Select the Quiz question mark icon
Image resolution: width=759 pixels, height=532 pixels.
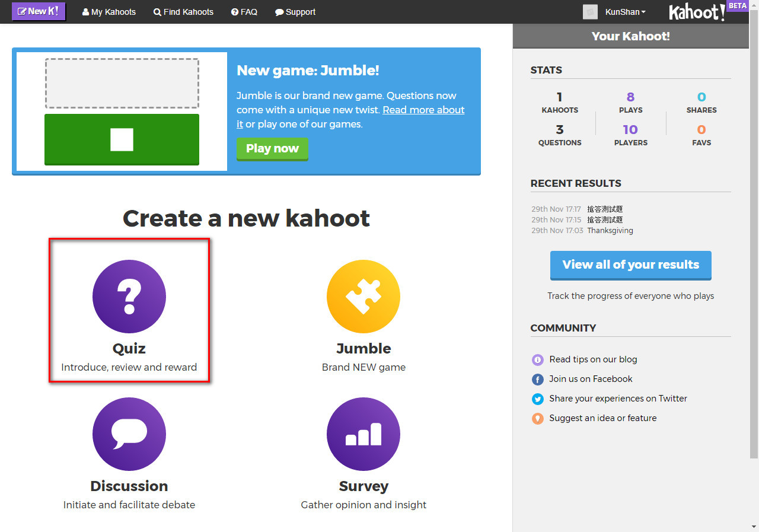click(129, 297)
